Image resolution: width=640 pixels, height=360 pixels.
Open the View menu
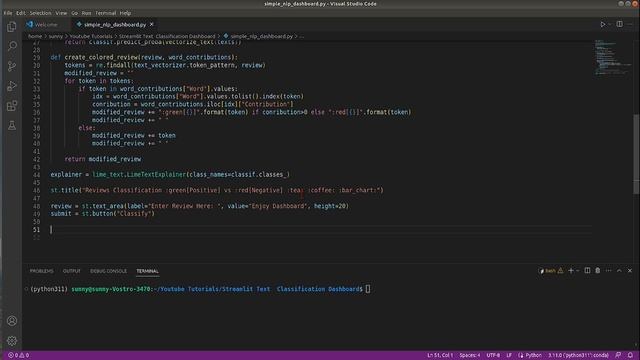pos(61,13)
